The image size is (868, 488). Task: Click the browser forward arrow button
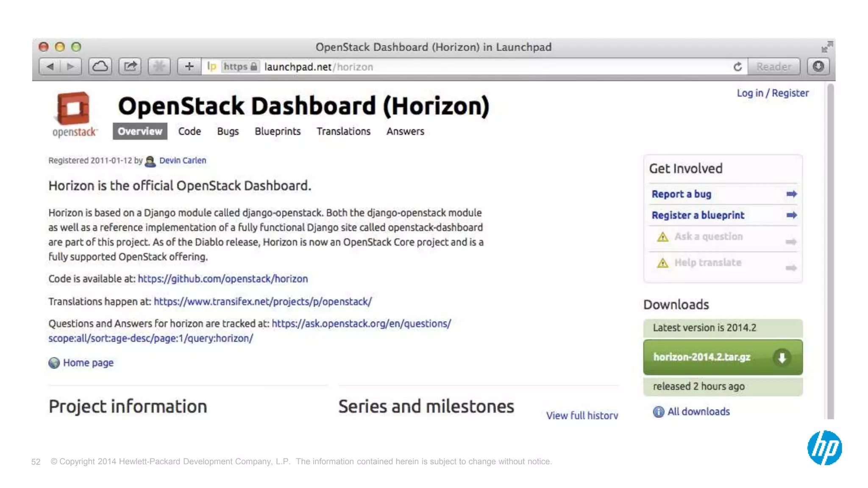coord(71,67)
